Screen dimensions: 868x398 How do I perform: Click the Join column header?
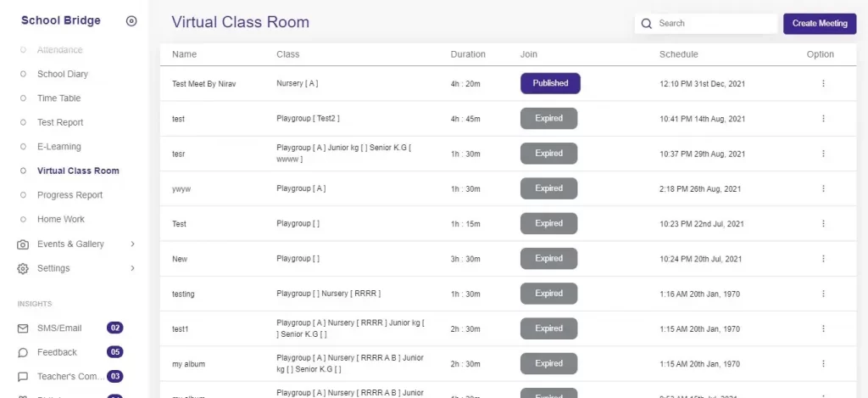pyautogui.click(x=529, y=54)
